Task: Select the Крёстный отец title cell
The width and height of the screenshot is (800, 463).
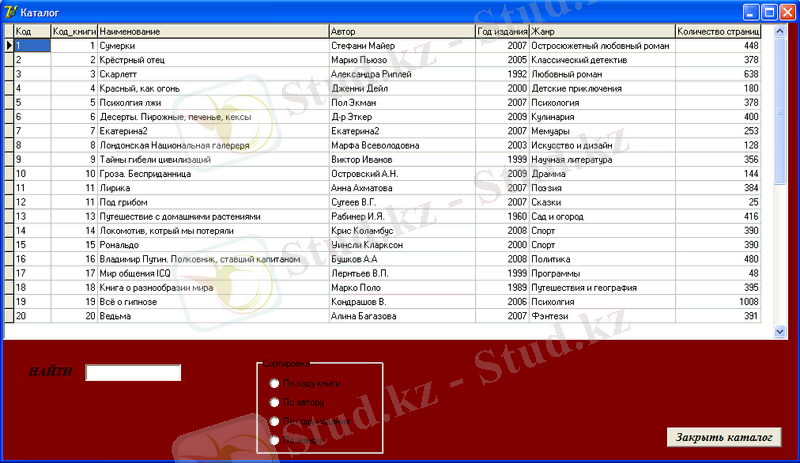Action: (x=213, y=60)
